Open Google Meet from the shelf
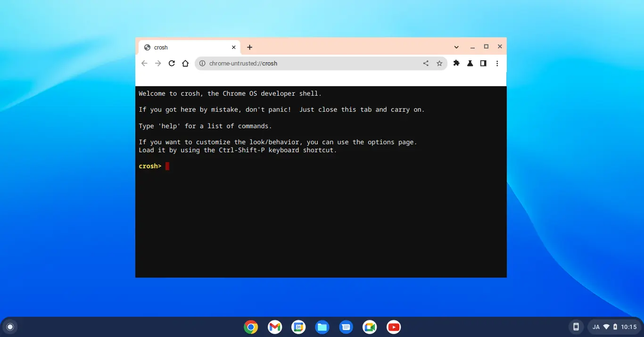Viewport: 644px width, 337px height. pyautogui.click(x=370, y=327)
